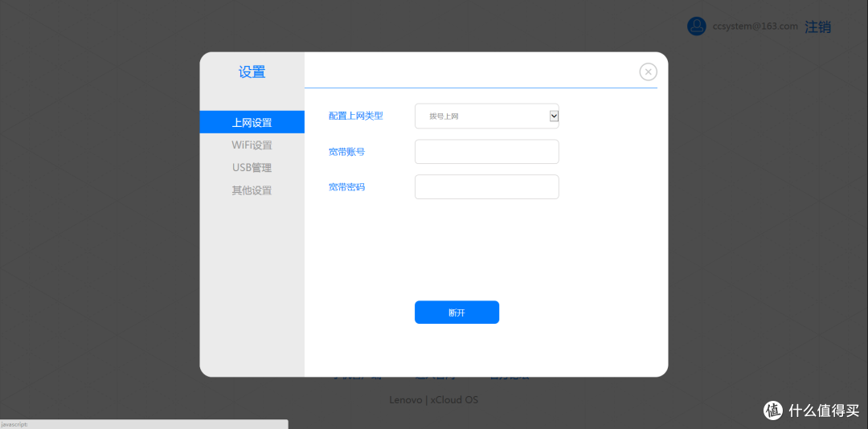Open USB管理 section
This screenshot has width=868, height=429.
(252, 168)
